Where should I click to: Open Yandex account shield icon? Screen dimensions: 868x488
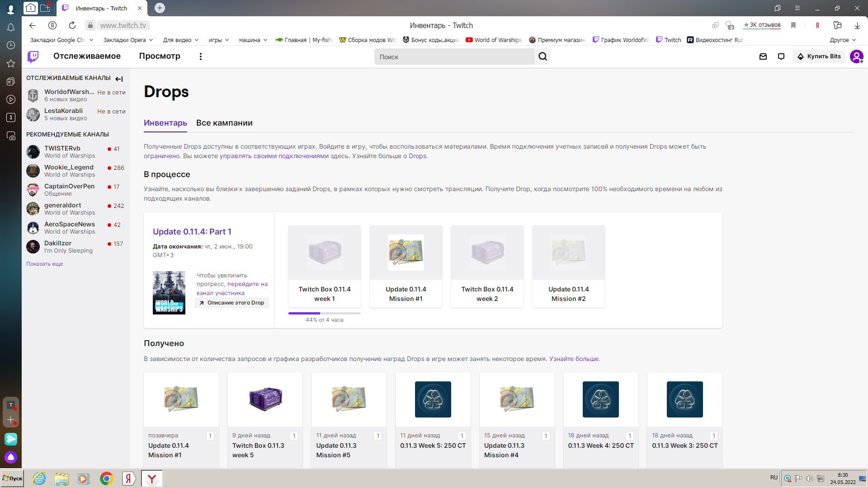coord(52,25)
